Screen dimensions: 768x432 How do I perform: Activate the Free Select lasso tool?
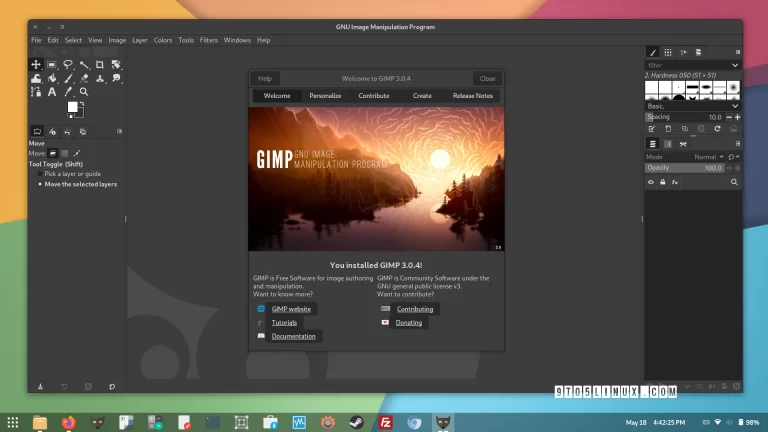pos(68,64)
